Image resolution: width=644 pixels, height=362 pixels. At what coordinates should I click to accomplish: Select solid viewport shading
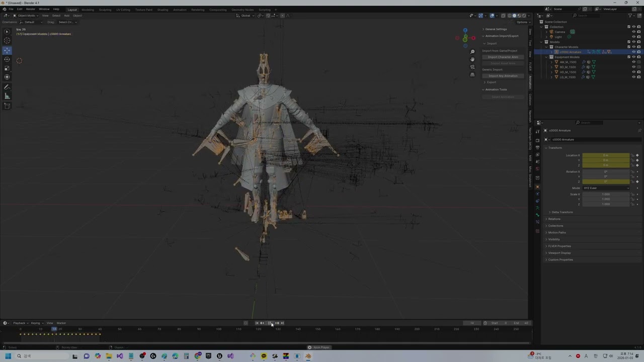coord(514,16)
